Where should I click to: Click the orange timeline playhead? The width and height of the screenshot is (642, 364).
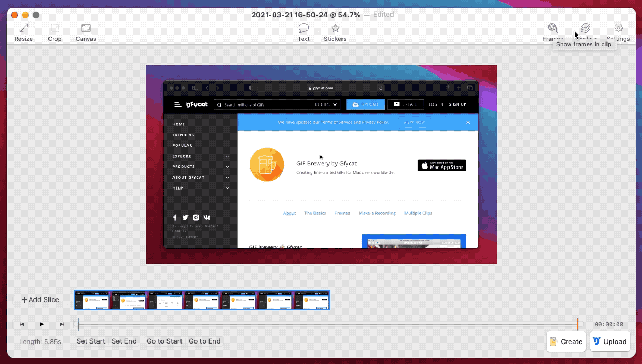[578, 324]
